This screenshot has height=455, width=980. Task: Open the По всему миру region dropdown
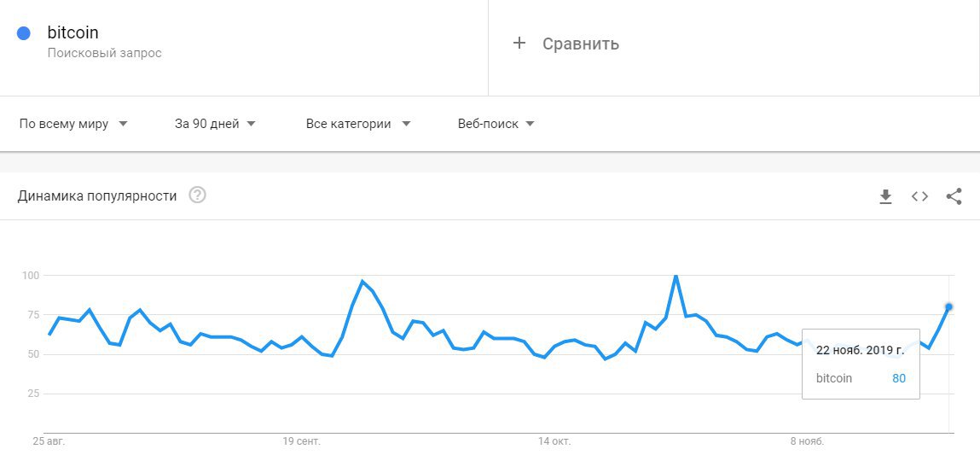tap(73, 124)
